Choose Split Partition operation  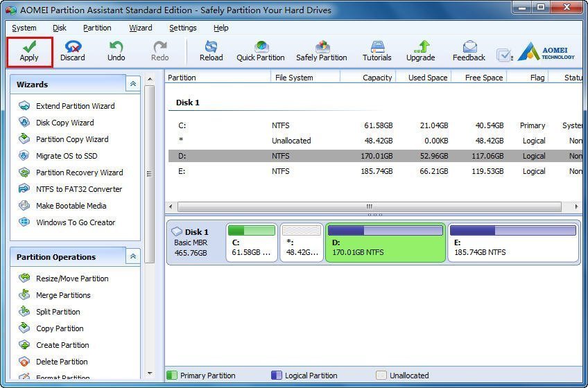point(49,312)
